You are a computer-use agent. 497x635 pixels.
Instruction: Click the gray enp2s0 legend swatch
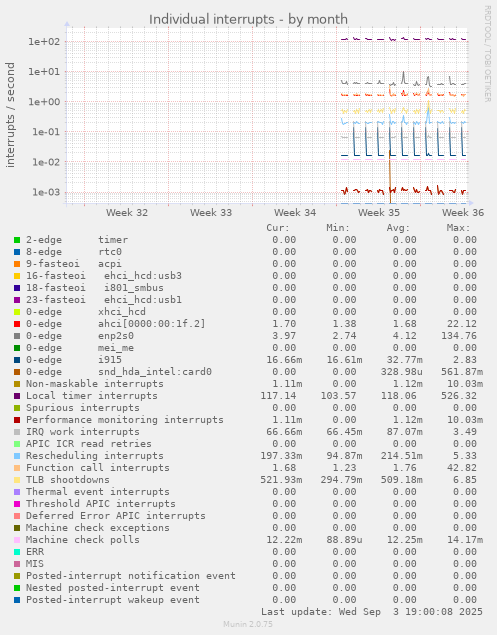point(17,336)
